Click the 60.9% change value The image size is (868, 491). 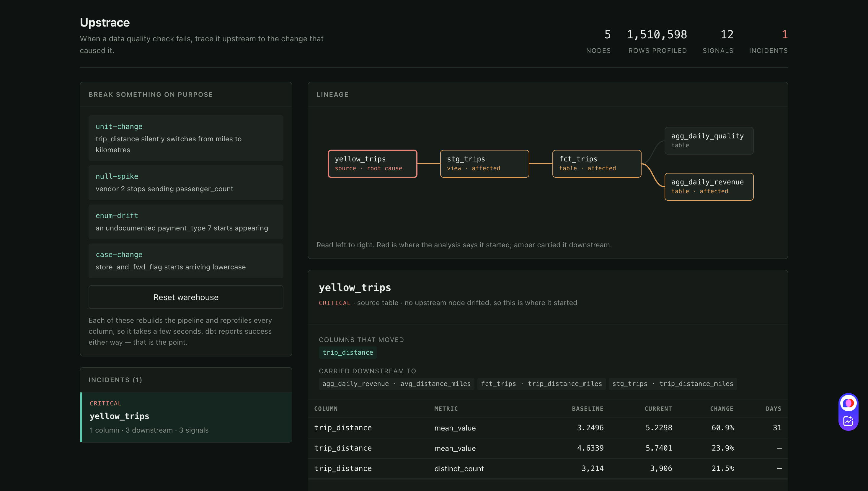pyautogui.click(x=723, y=428)
